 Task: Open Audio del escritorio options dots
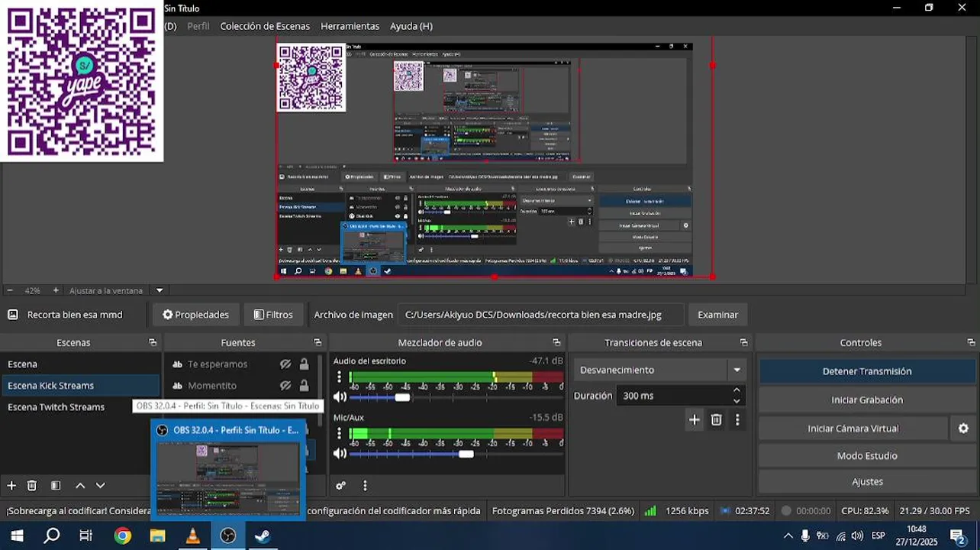[340, 377]
